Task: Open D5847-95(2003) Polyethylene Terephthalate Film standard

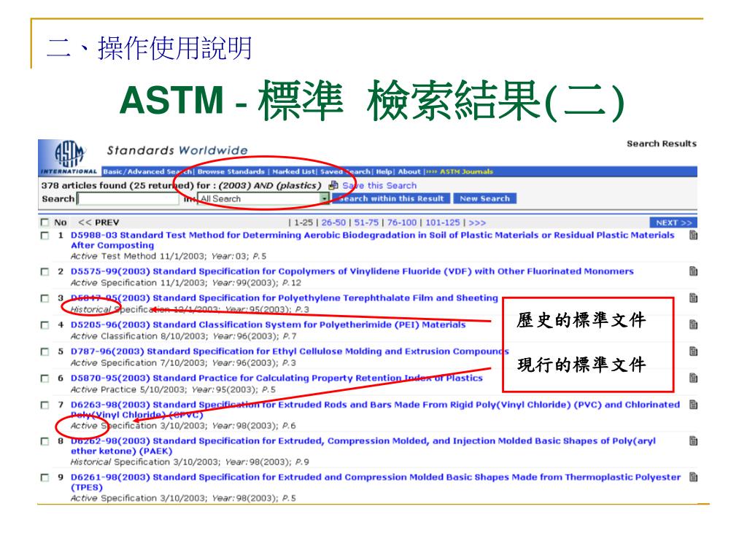Action: pos(285,297)
